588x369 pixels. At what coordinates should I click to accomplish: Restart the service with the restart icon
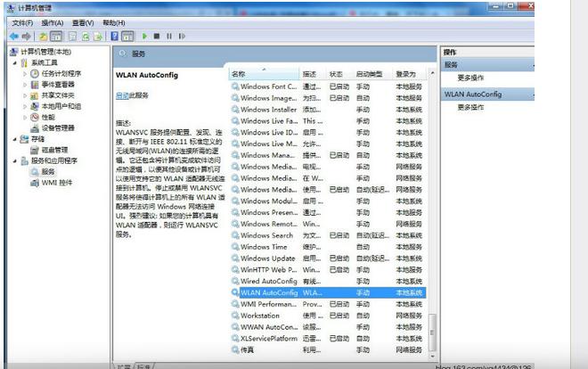(182, 37)
